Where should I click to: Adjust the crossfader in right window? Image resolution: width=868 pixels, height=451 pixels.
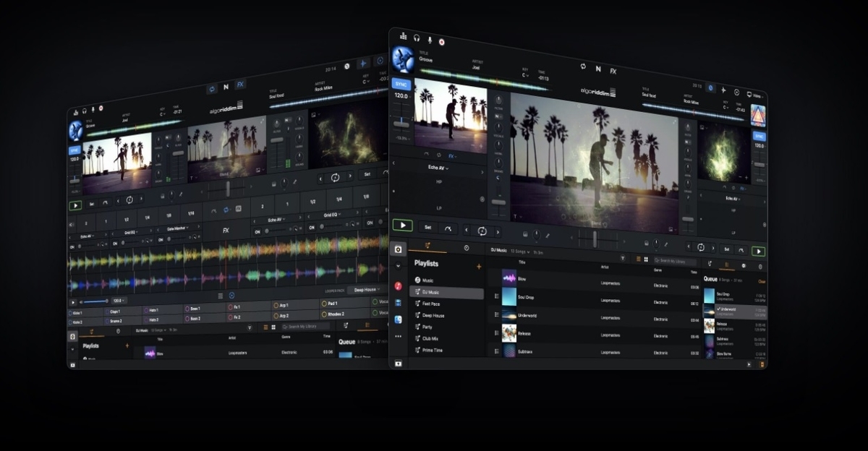point(595,239)
